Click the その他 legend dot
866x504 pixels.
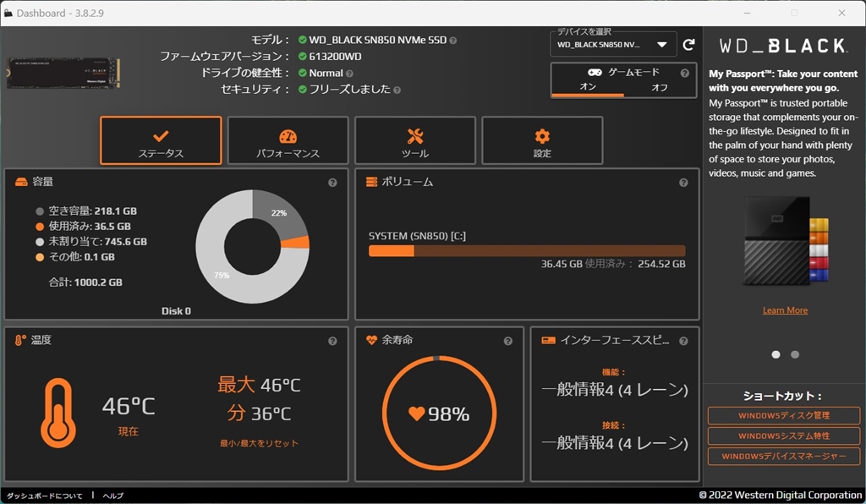(40, 257)
